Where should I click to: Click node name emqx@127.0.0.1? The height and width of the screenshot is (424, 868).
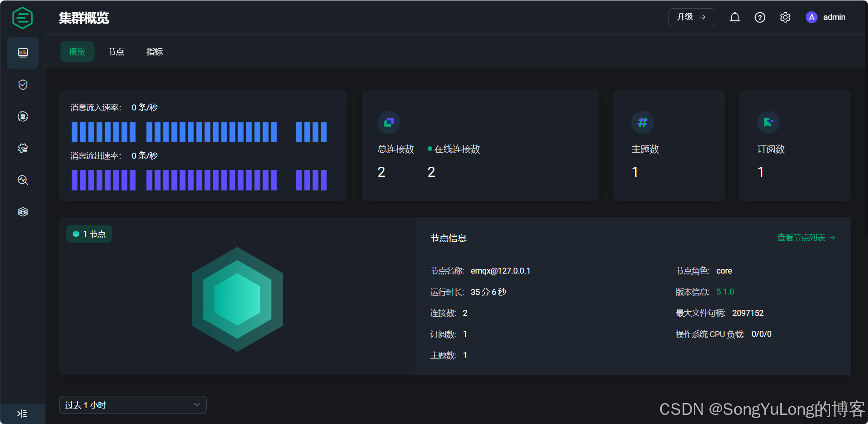click(x=500, y=271)
